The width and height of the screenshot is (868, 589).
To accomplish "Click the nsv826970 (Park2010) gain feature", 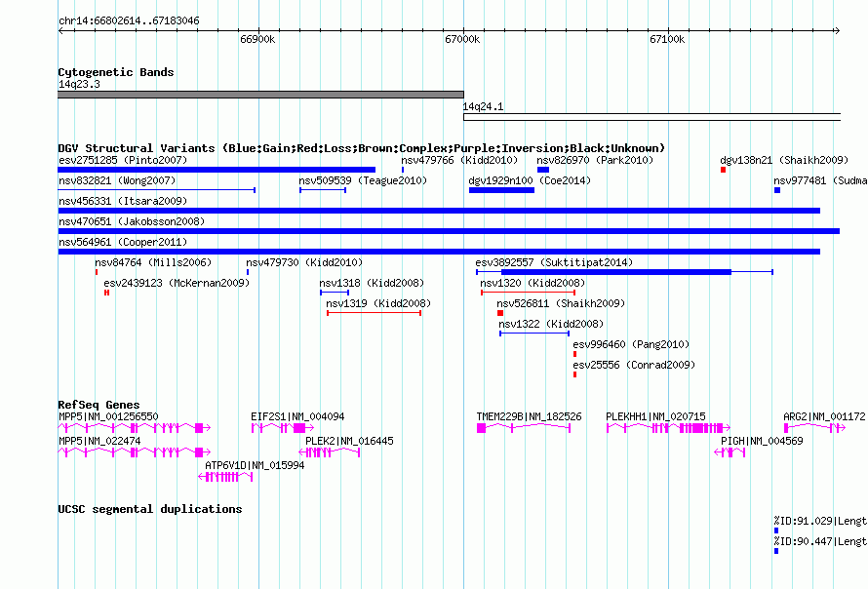I will (x=543, y=170).
